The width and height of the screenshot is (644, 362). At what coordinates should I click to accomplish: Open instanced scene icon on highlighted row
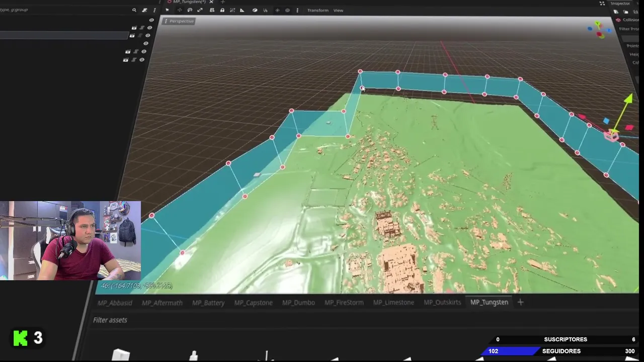(x=132, y=35)
